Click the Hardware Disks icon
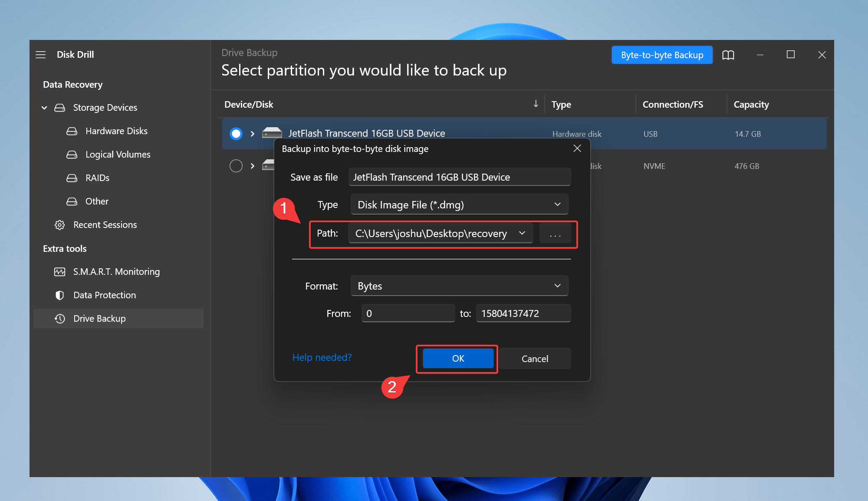Viewport: 868px width, 501px height. [71, 131]
